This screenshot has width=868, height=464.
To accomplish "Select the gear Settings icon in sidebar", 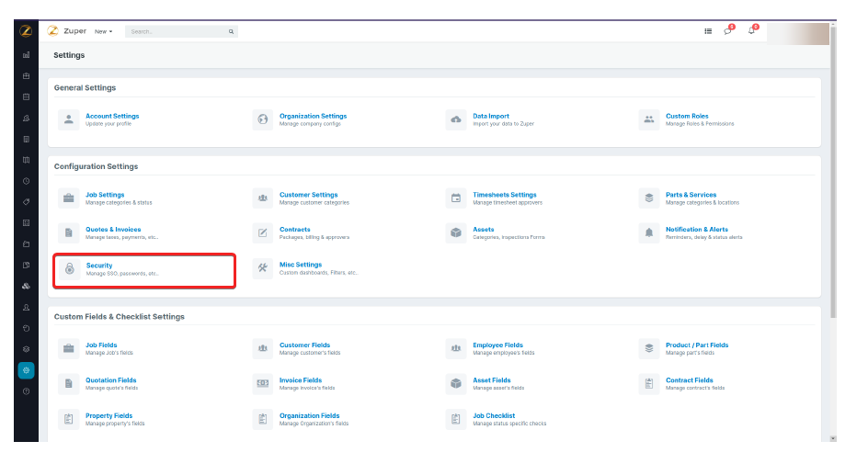I will click(x=26, y=370).
